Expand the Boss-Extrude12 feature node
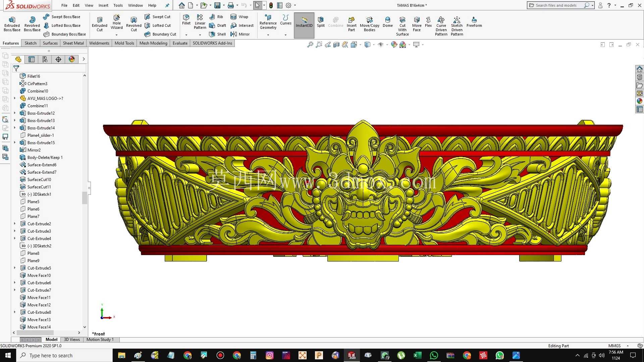644x362 pixels. click(x=15, y=113)
